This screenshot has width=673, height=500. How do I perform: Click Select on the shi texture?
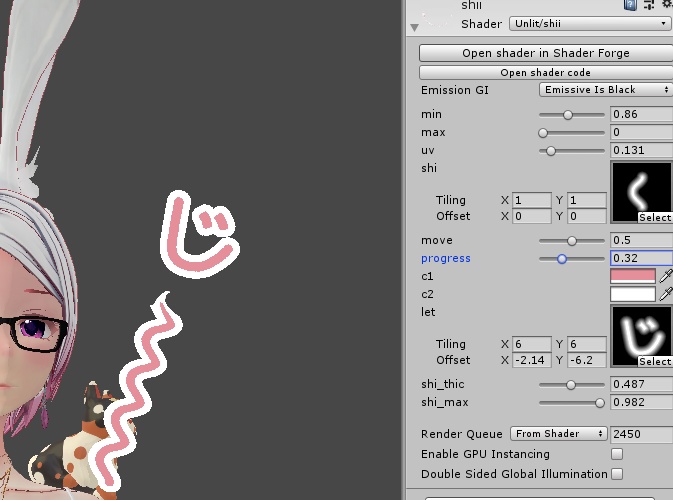coord(655,217)
